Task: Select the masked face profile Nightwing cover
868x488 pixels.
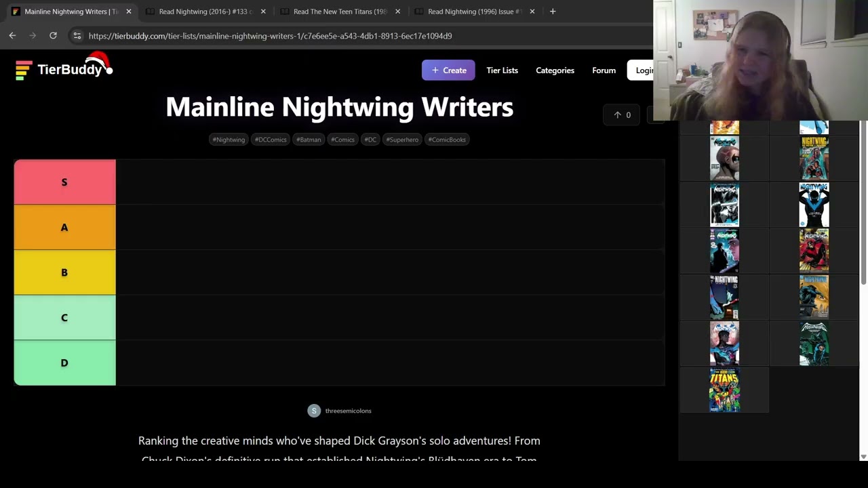Action: pyautogui.click(x=724, y=159)
